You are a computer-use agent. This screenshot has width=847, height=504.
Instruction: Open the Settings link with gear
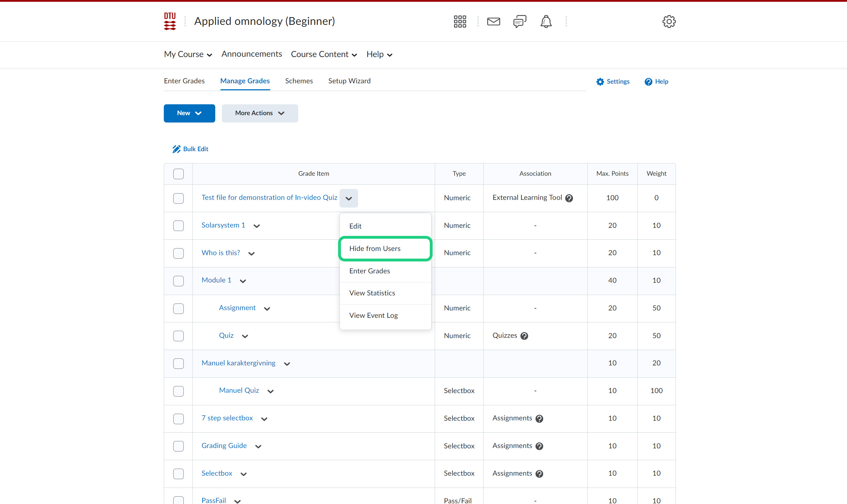coord(613,82)
